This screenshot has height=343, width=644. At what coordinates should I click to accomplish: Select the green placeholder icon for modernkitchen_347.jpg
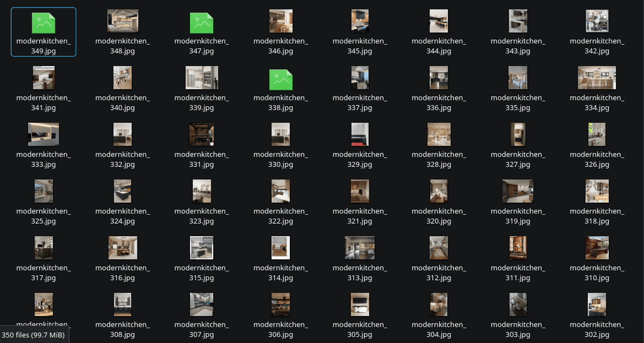tap(201, 23)
